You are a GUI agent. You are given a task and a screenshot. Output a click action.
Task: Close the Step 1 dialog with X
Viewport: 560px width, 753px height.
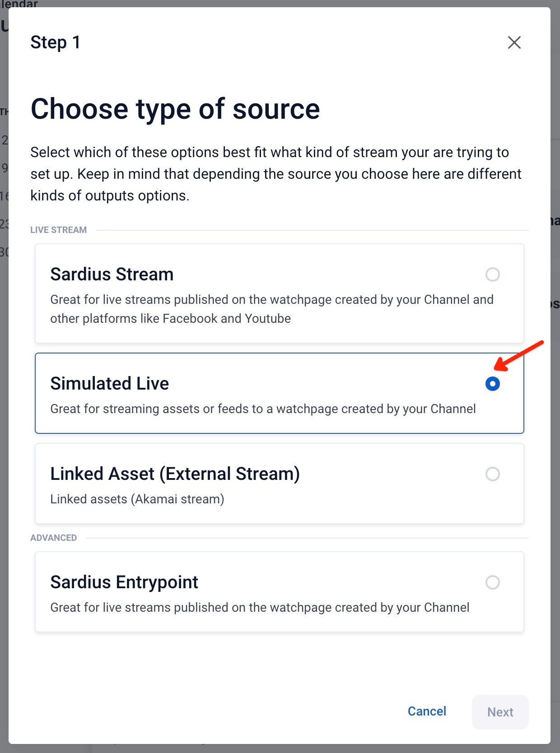514,42
